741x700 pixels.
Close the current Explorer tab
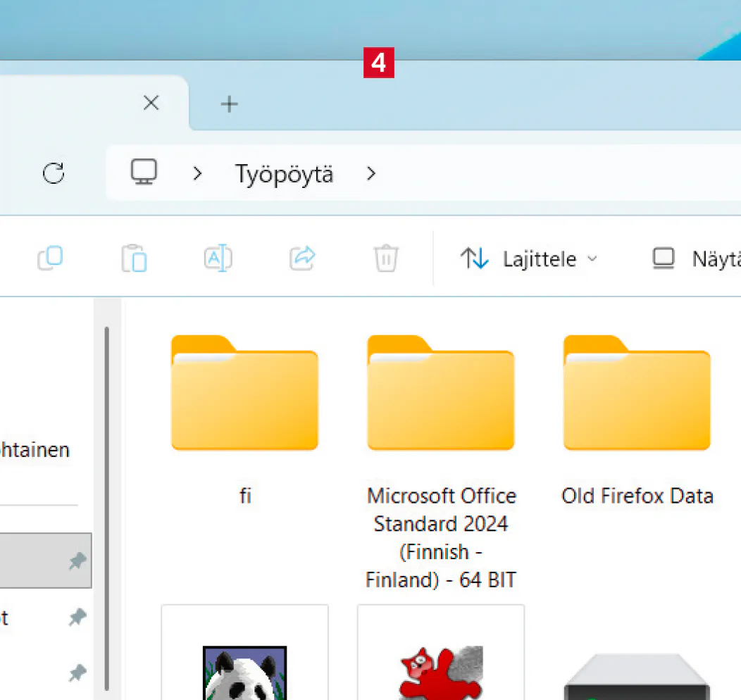click(x=151, y=104)
